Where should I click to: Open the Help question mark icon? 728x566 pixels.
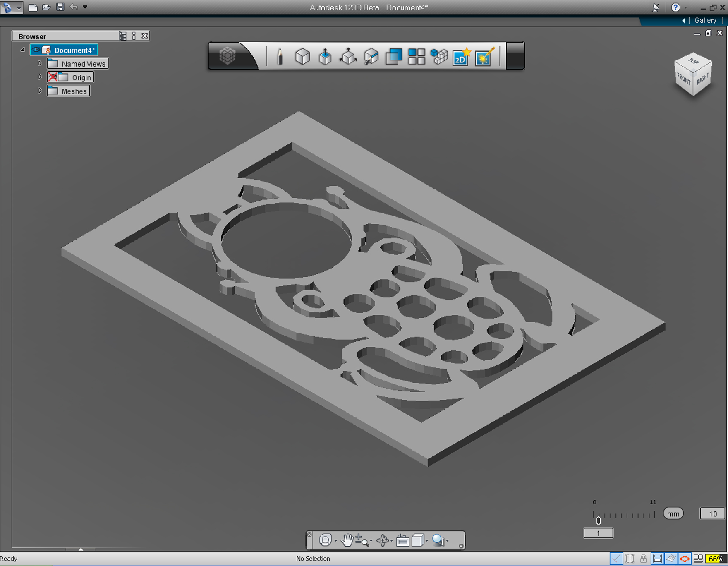point(675,7)
